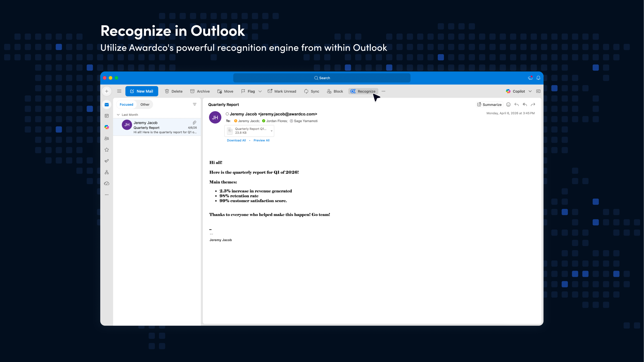Block the sender
Screen dimensions: 644x362
coord(335,91)
